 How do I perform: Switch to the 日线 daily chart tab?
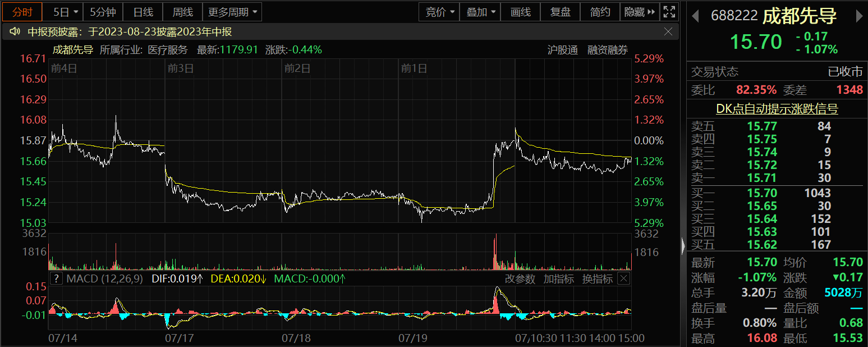coord(143,12)
